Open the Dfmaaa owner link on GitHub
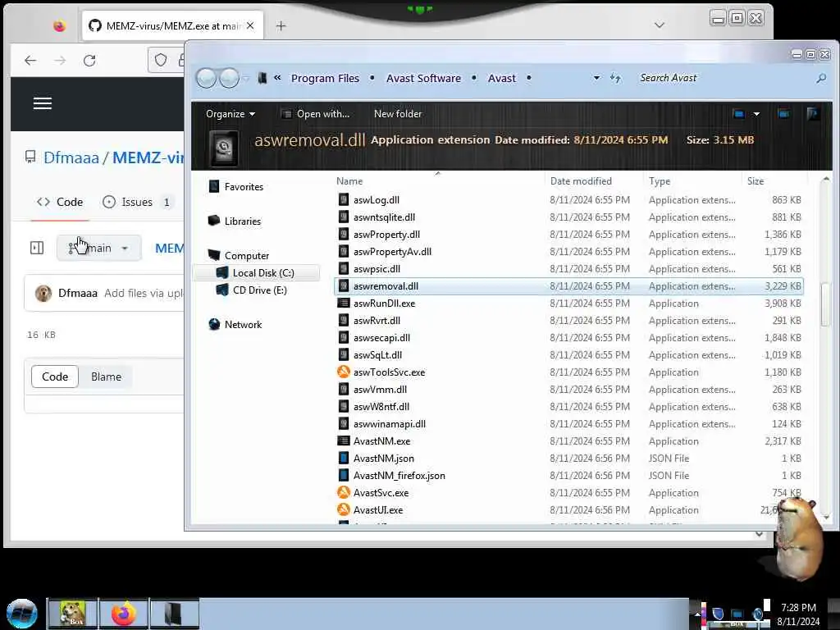Screen dimensions: 840x630 click(71, 157)
